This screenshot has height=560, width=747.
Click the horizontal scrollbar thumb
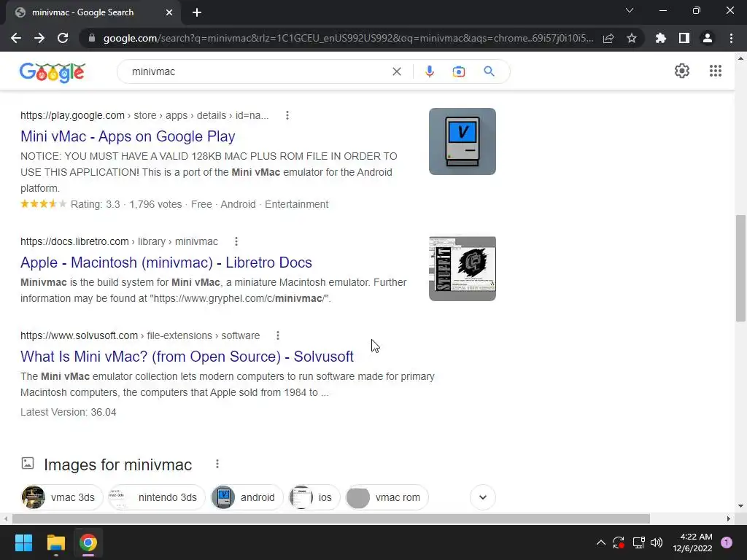point(330,518)
